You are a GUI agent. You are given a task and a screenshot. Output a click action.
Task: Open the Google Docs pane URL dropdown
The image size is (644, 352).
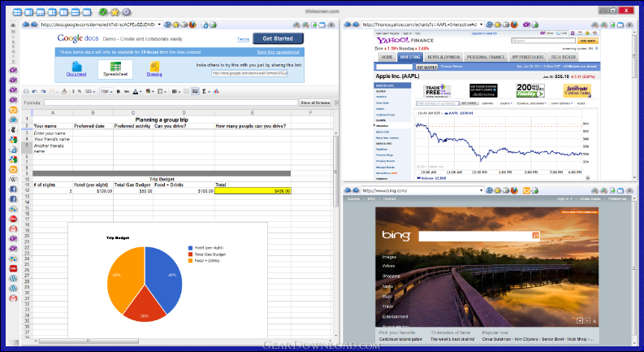160,24
